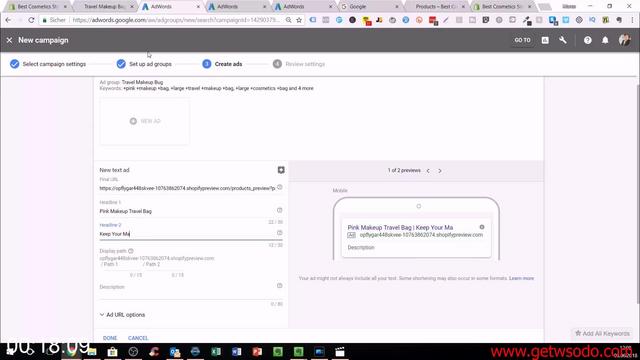The image size is (640, 360).
Task: Click Add All Keywords button
Action: coord(602,333)
